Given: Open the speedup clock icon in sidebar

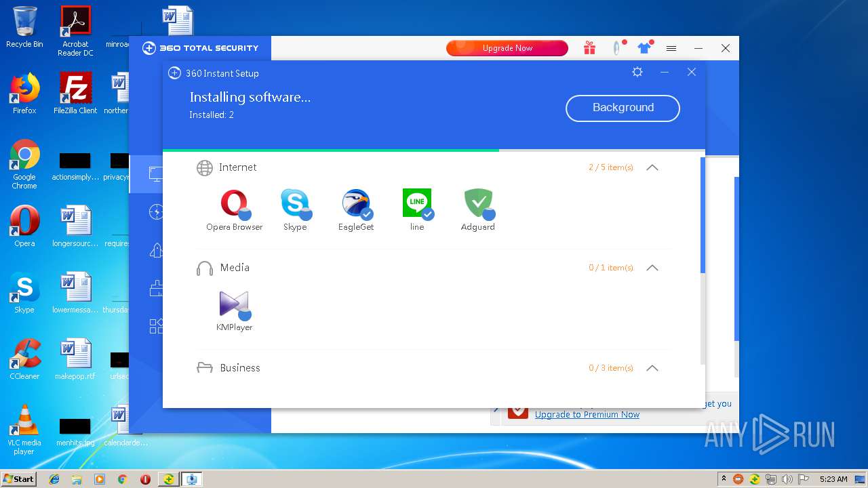Looking at the screenshot, I should tap(156, 212).
